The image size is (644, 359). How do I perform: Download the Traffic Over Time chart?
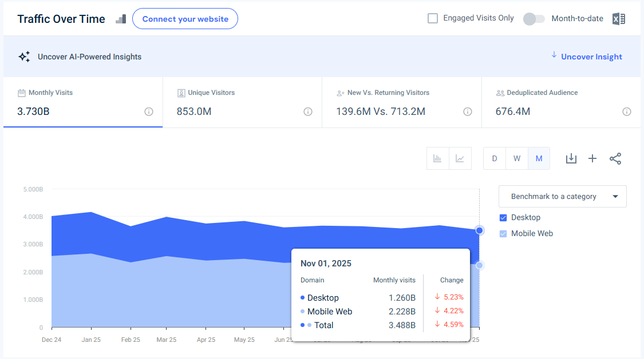tap(571, 158)
